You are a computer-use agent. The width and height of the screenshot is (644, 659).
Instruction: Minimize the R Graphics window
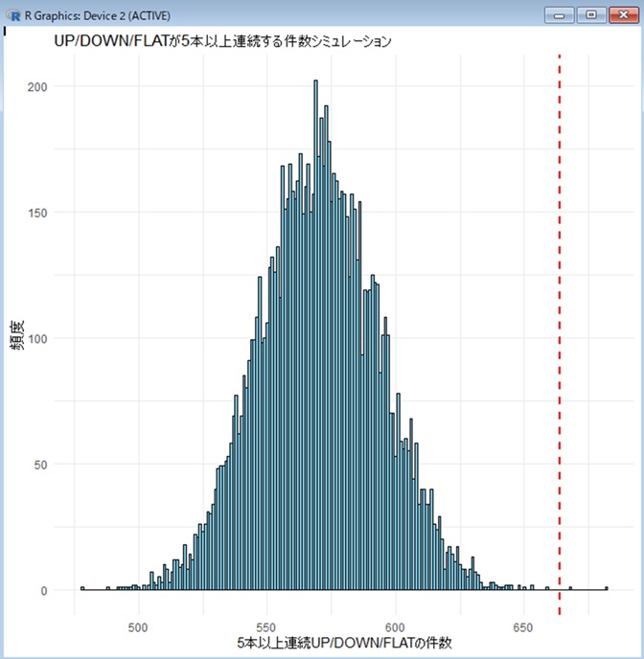(559, 13)
